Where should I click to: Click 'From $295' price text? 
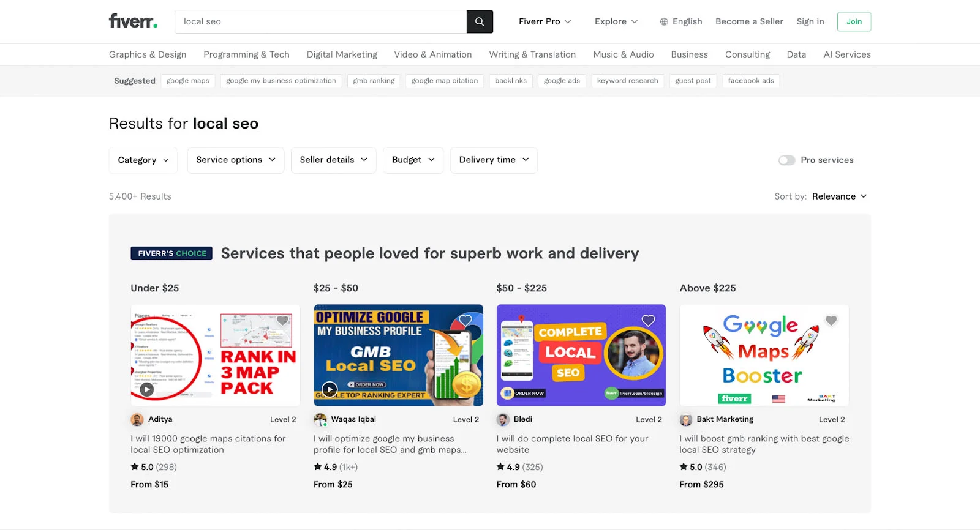(702, 484)
